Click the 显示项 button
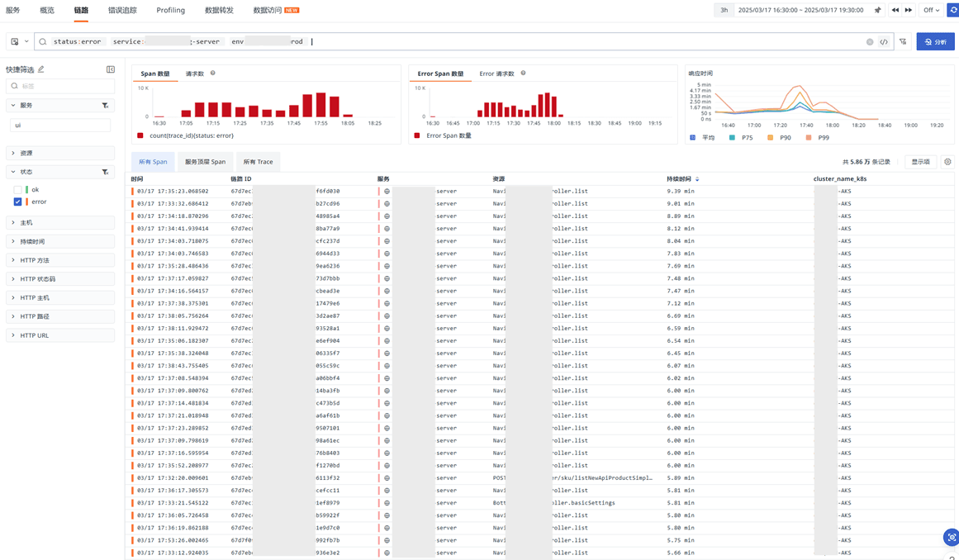This screenshot has width=959, height=560. click(x=920, y=162)
